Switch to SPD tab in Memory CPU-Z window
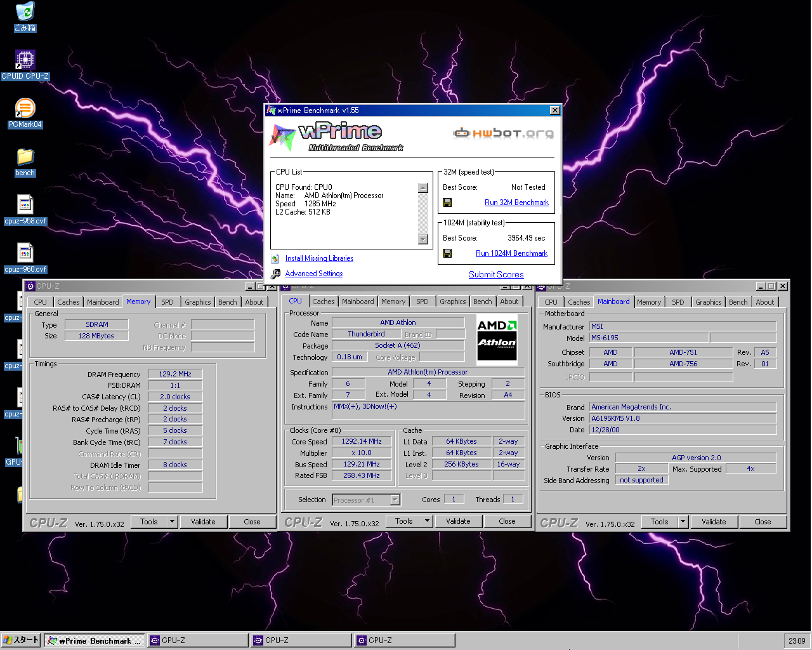The image size is (812, 650). (x=167, y=302)
